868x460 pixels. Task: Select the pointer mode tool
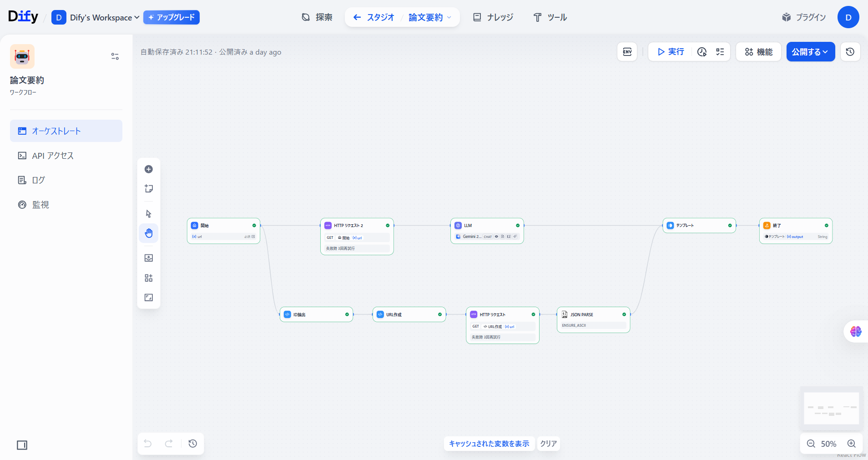[x=148, y=214]
